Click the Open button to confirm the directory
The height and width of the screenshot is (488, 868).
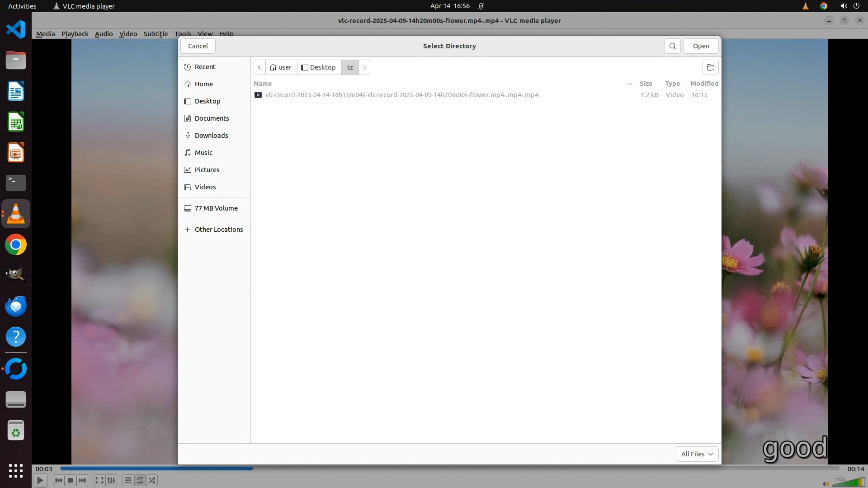[701, 46]
